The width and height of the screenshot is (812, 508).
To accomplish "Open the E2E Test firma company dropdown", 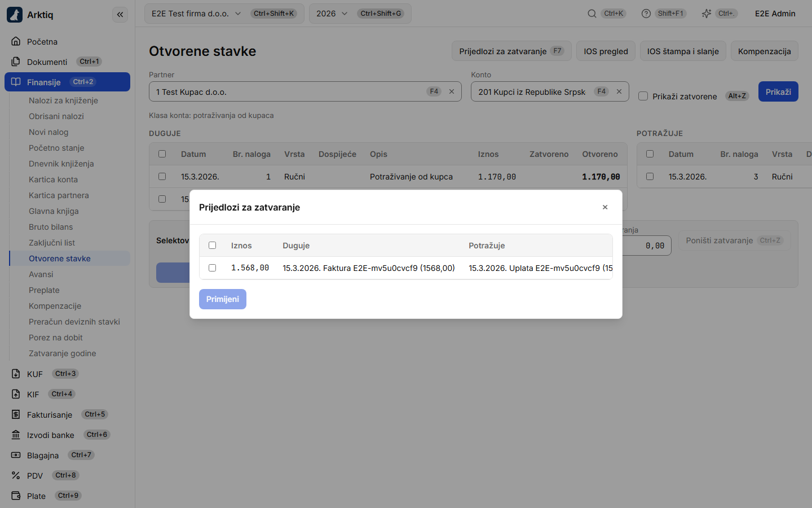I will pyautogui.click(x=224, y=14).
